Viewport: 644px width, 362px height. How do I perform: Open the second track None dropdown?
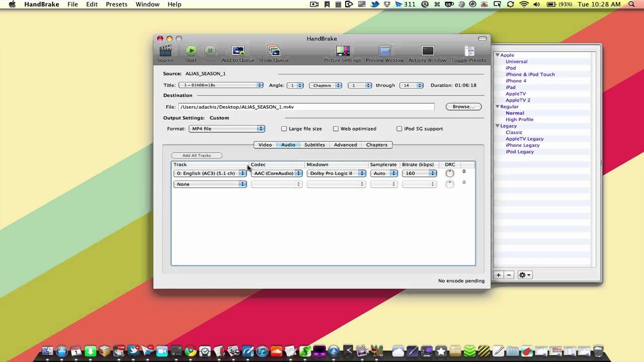point(210,185)
